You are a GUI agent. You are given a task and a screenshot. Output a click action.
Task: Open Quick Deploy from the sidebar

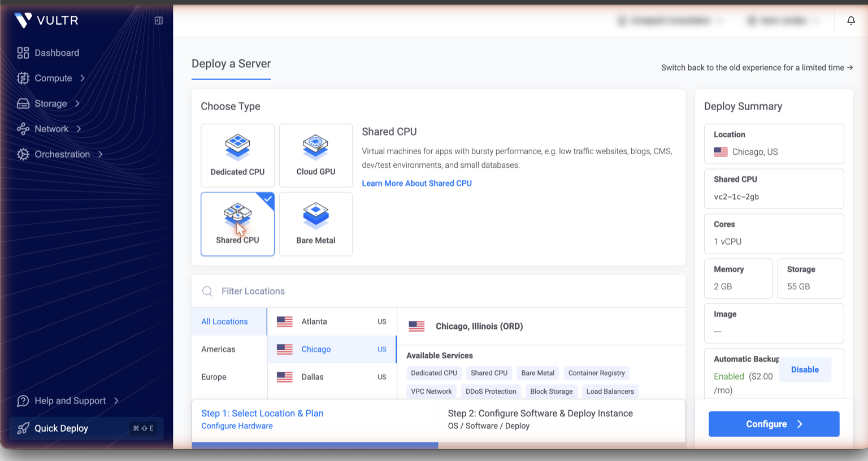tap(86, 428)
